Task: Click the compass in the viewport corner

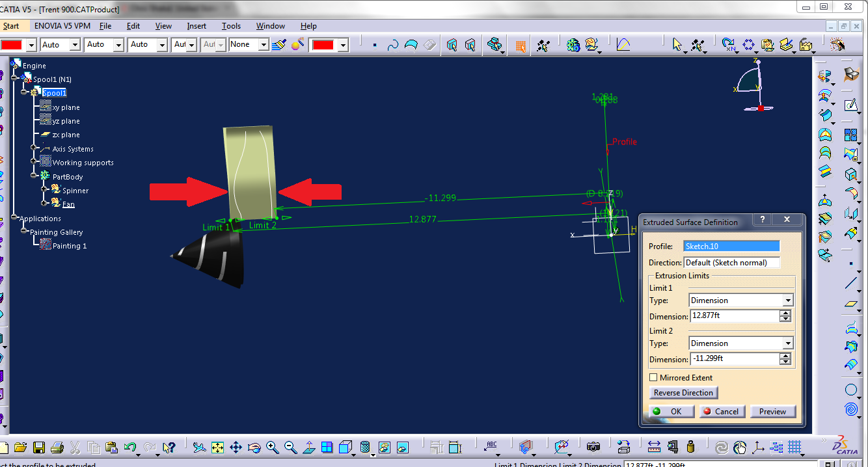Action: 755,86
